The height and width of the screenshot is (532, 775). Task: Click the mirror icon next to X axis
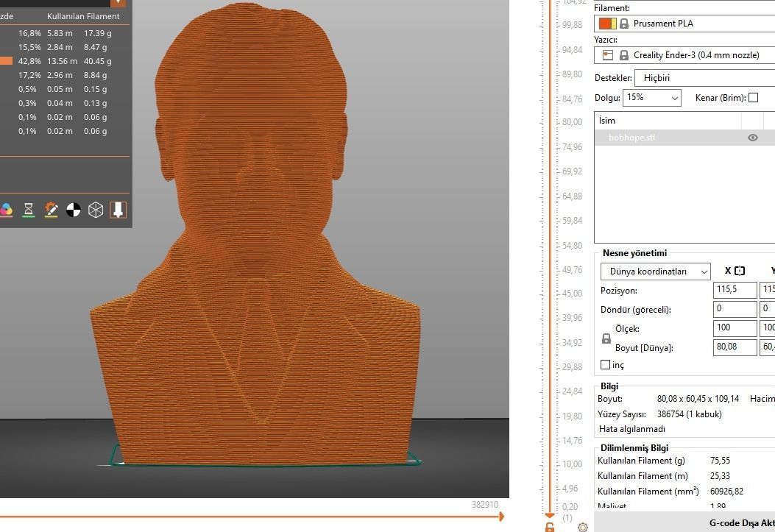pos(740,271)
